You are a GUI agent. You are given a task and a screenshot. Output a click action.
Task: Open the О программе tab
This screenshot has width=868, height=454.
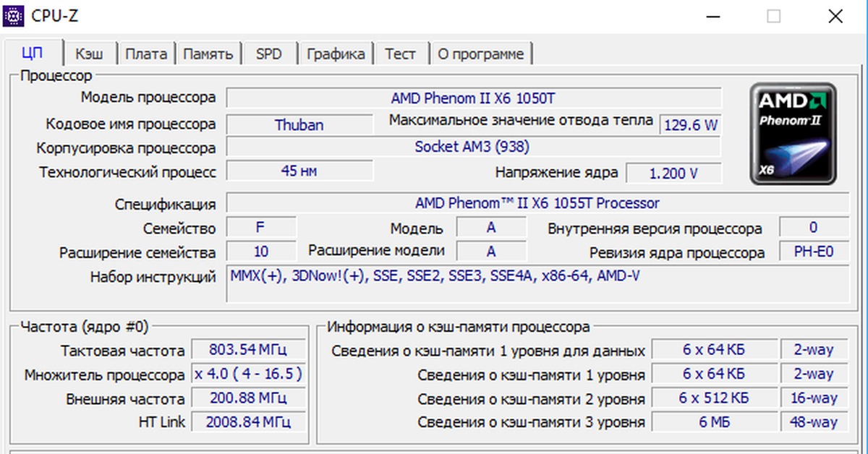tap(481, 54)
